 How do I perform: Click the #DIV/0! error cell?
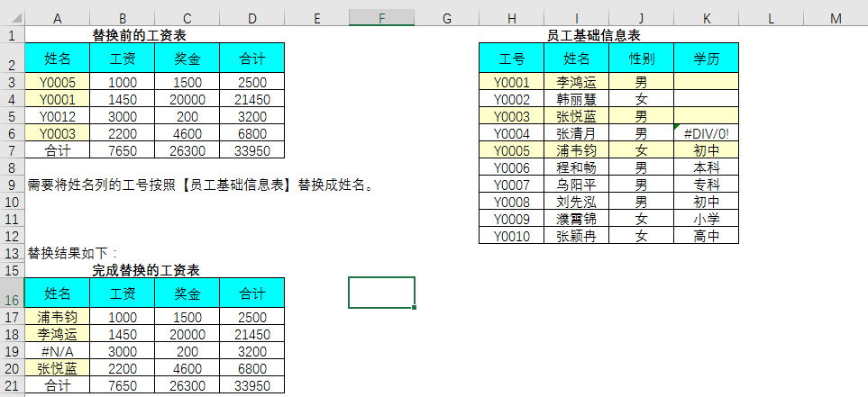point(706,133)
